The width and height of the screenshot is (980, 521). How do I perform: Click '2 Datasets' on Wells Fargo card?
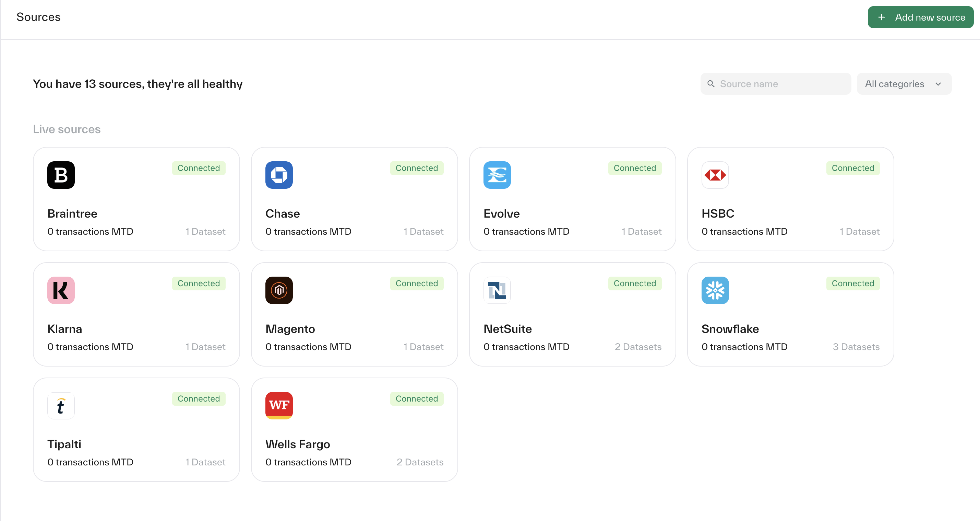[x=420, y=462]
